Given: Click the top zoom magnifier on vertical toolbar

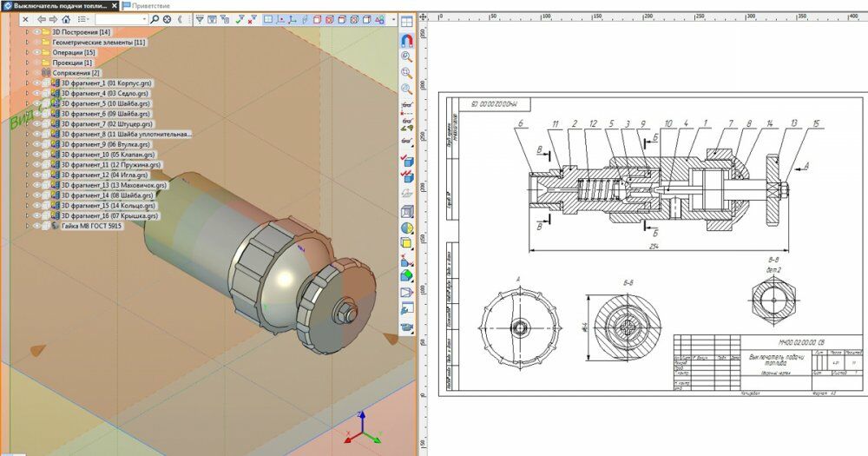Looking at the screenshot, I should (x=406, y=56).
